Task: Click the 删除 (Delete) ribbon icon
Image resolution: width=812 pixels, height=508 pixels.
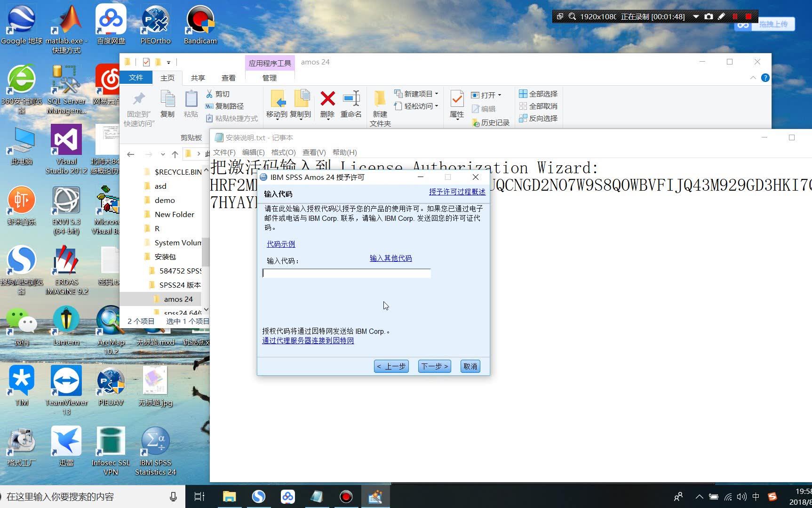Action: 327,103
